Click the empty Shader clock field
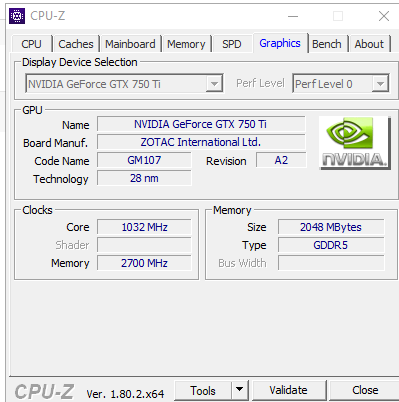 point(144,245)
